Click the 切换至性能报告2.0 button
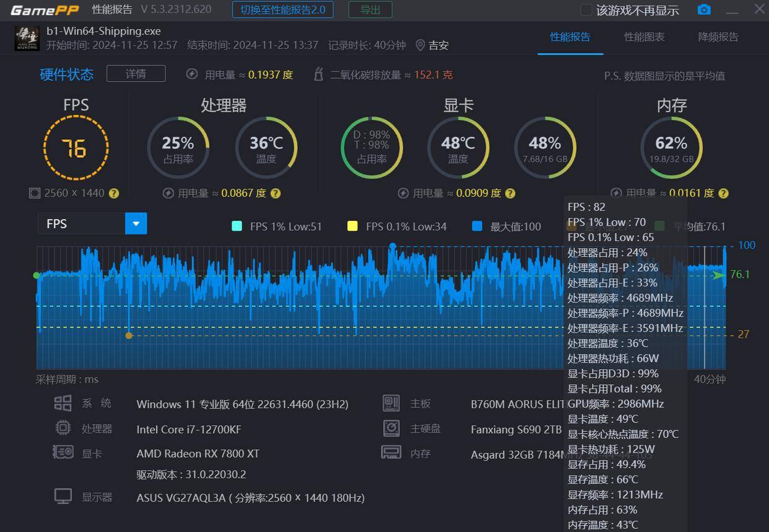 [283, 10]
